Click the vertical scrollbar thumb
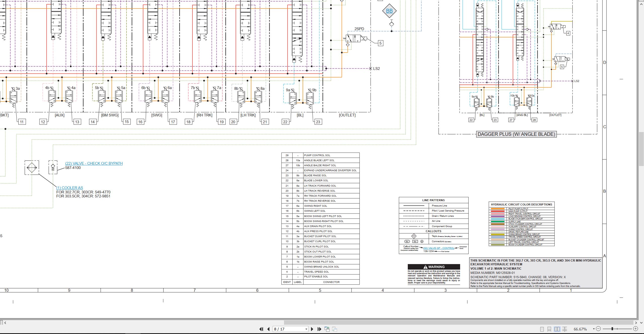The width and height of the screenshot is (644, 334). [641, 148]
